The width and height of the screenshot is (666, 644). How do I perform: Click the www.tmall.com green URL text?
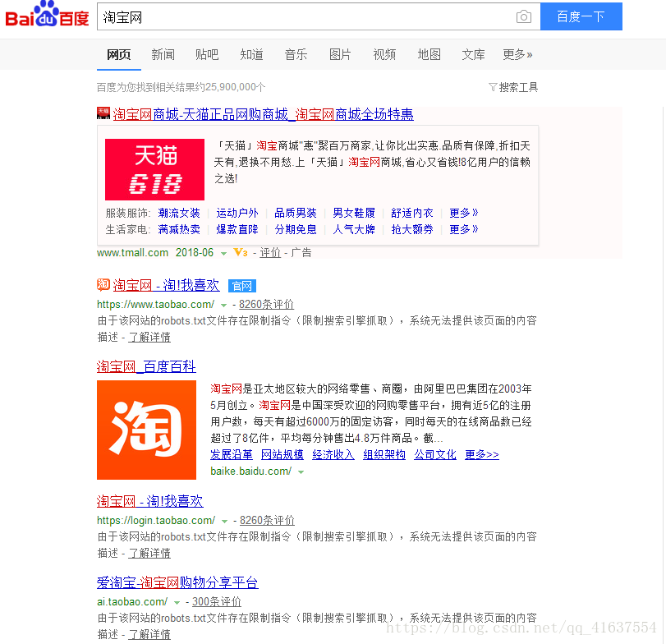pos(132,253)
